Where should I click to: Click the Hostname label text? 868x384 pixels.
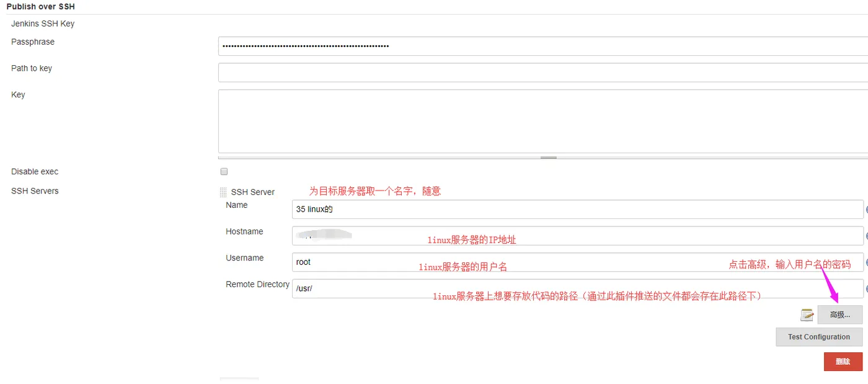point(244,231)
